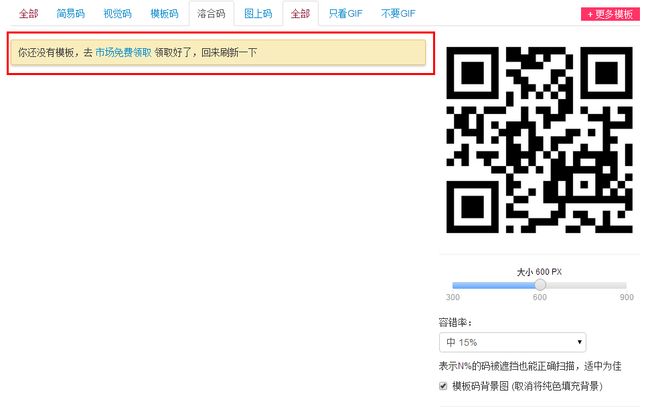Open the 容错率 dropdown showing 中 15%
This screenshot has width=650, height=412.
pos(512,342)
